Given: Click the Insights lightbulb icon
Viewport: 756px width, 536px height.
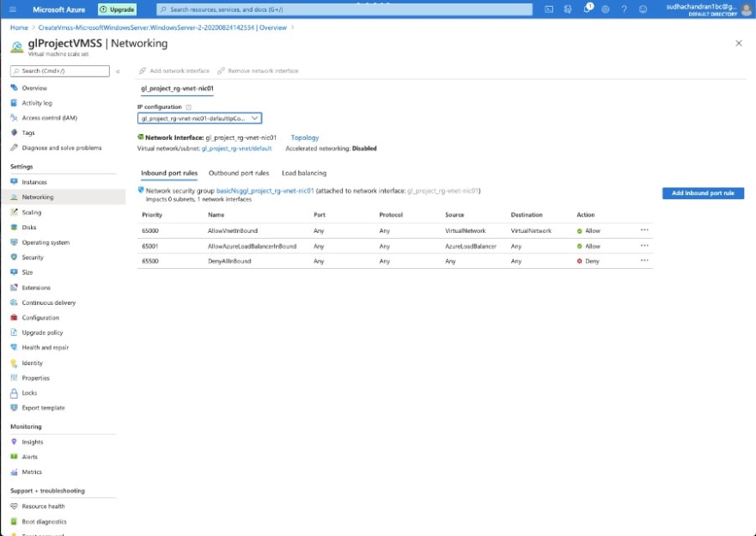Looking at the screenshot, I should [14, 442].
